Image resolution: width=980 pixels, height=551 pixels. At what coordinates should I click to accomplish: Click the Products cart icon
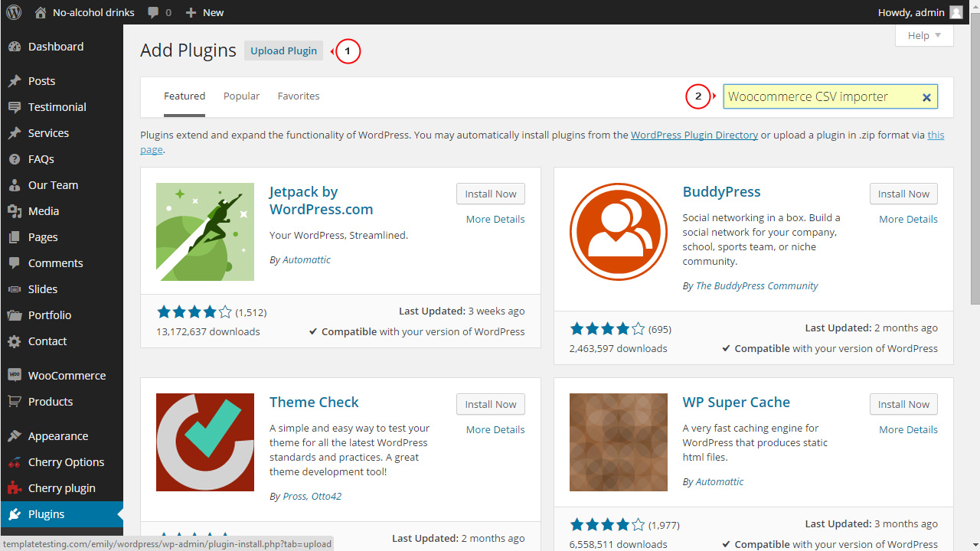coord(15,402)
